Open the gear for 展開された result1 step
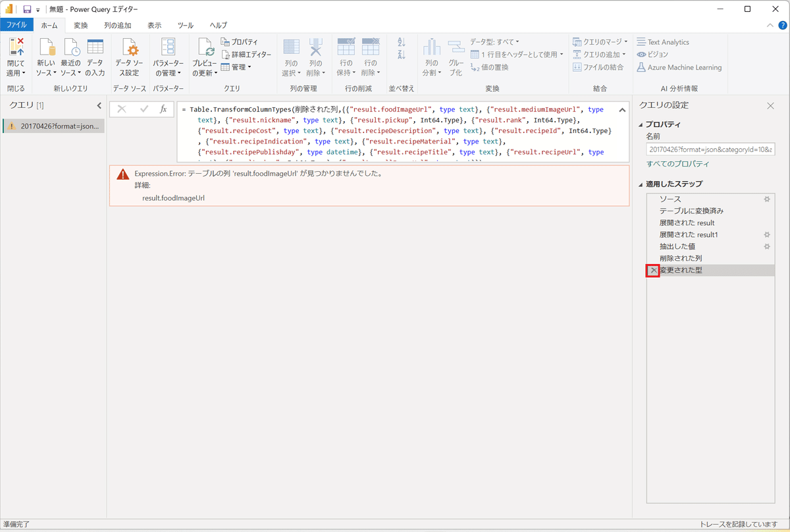790x532 pixels. pyautogui.click(x=766, y=234)
